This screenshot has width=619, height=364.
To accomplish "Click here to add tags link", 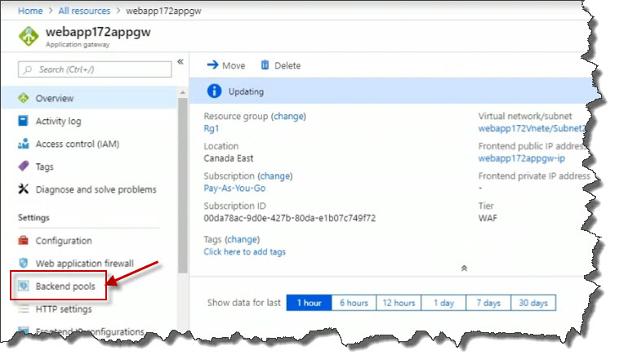I will (244, 251).
